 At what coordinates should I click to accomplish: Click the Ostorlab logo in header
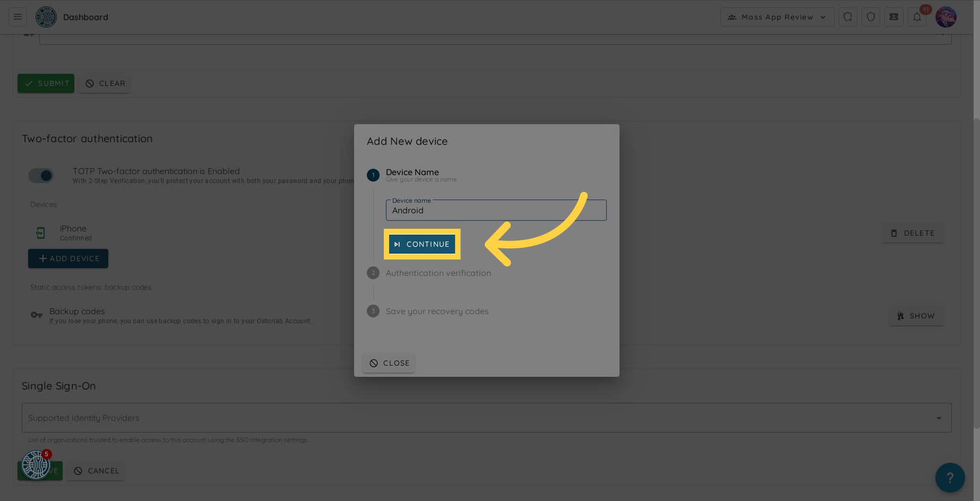point(46,17)
